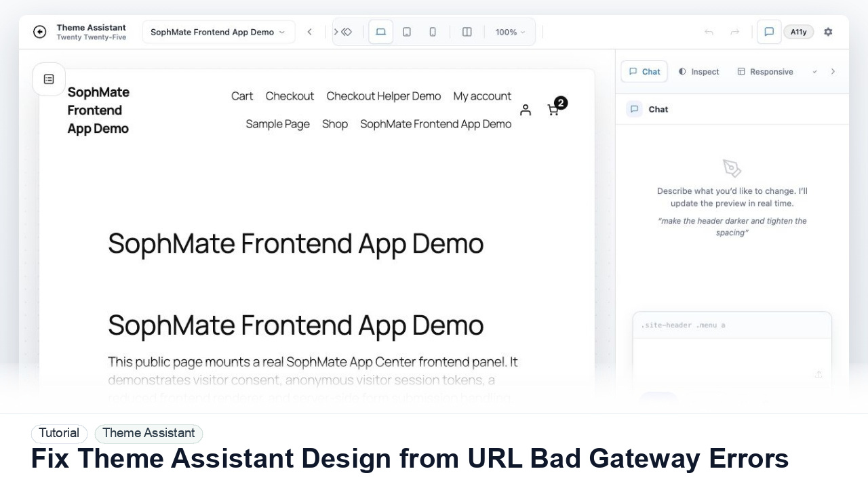Select desktop laptop preview mode
The width and height of the screenshot is (868, 488).
pos(380,32)
